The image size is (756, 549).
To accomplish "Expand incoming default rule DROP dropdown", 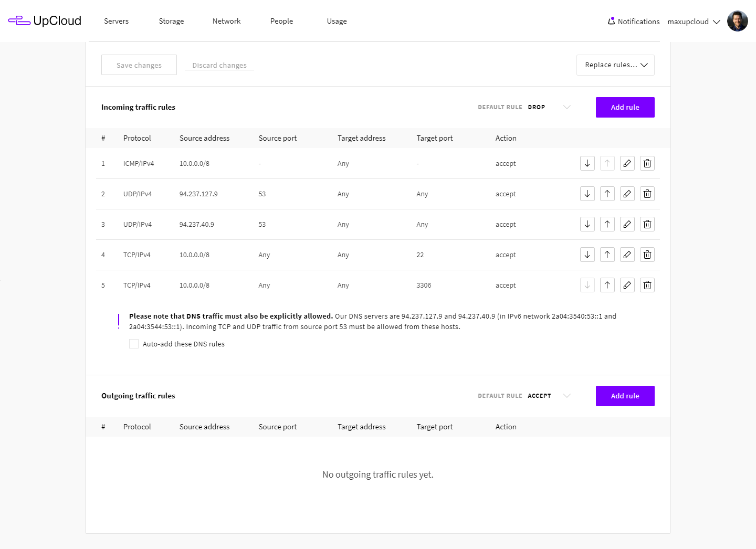I will (566, 107).
